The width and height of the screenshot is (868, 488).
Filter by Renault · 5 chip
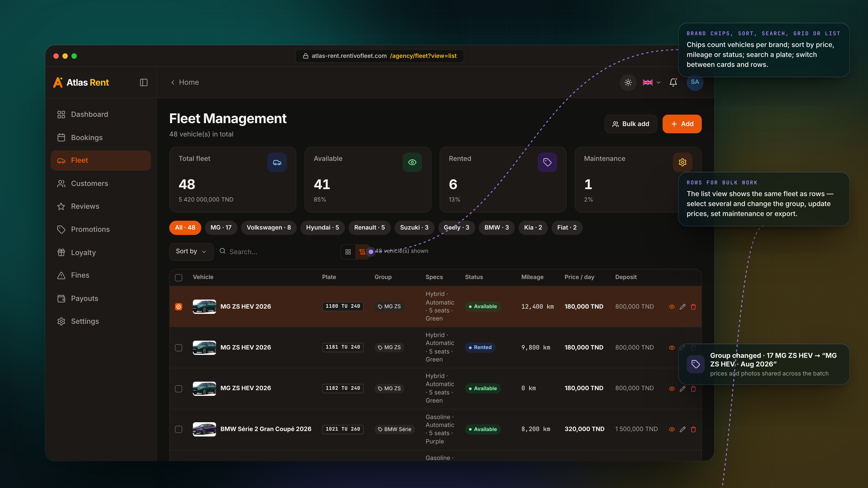click(369, 228)
